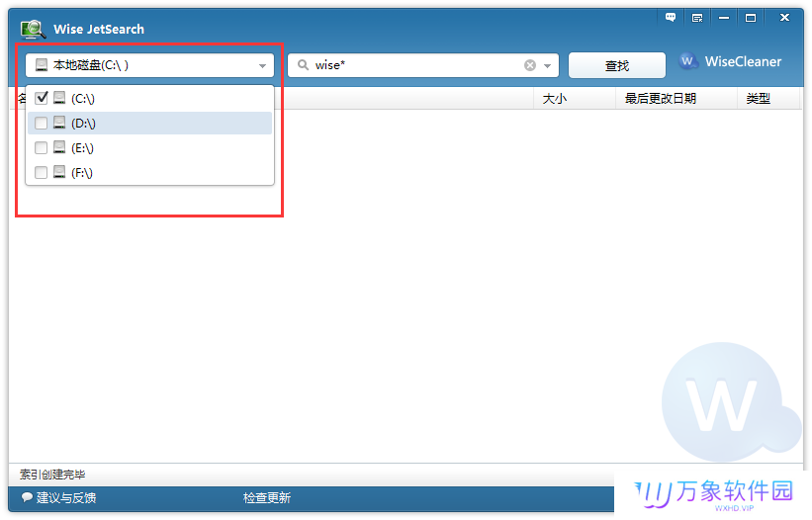The image size is (812, 520).
Task: Check the (D:\) drive checkbox
Action: click(41, 124)
